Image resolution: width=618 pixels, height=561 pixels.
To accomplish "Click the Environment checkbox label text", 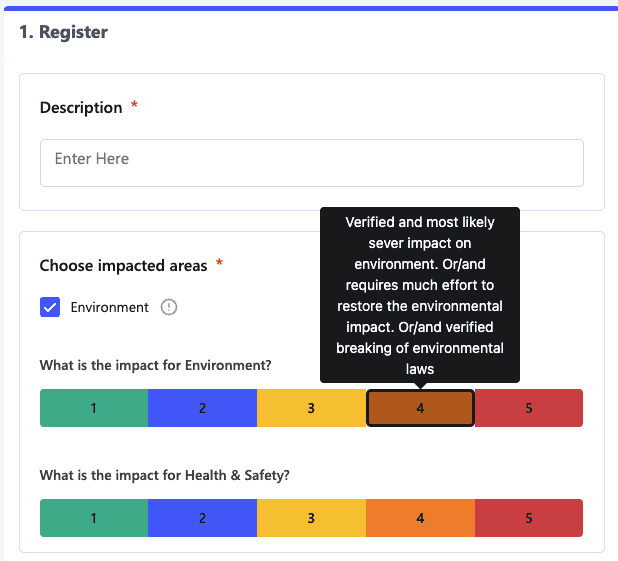I will [109, 307].
